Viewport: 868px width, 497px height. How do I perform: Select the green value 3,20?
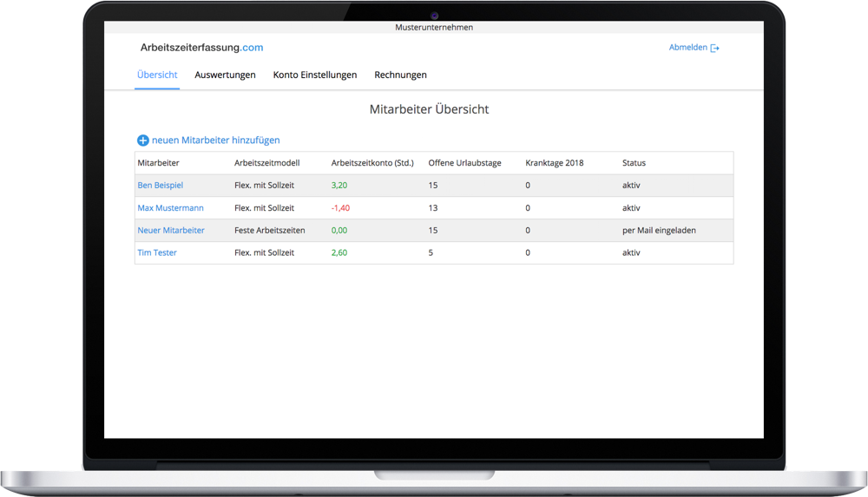pos(339,186)
